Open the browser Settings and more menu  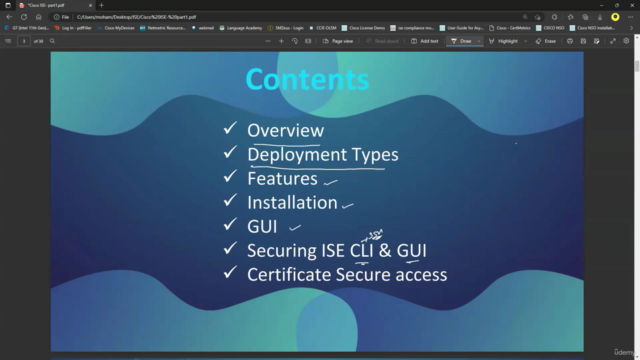click(631, 17)
